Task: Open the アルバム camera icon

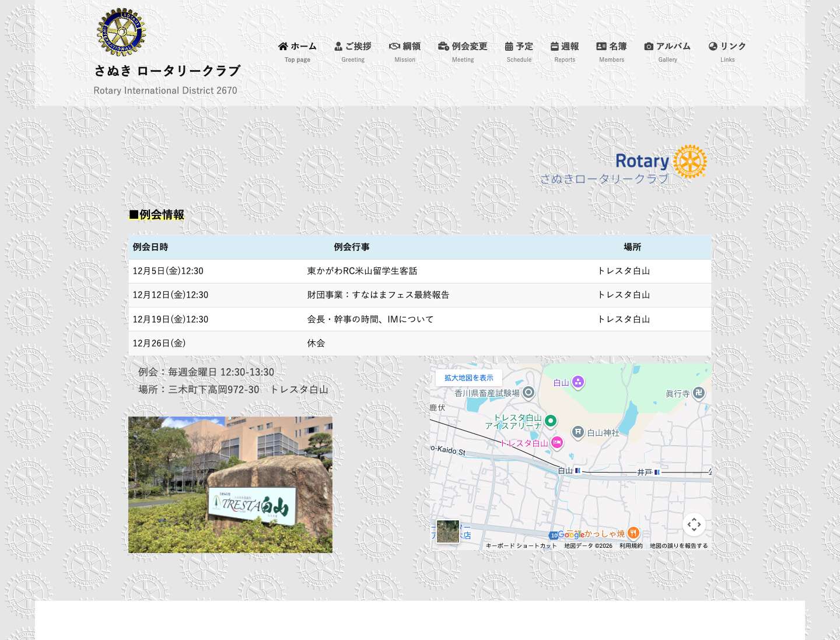Action: point(649,46)
